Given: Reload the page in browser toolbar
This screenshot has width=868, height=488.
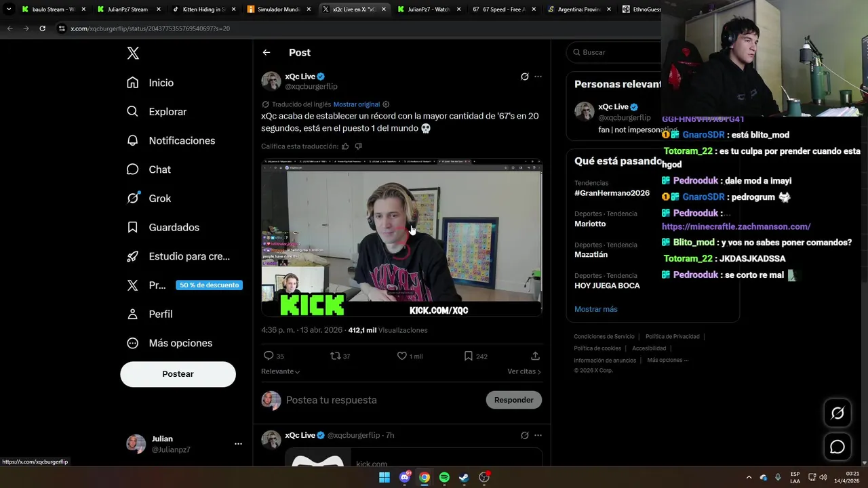Looking at the screenshot, I should click(42, 28).
